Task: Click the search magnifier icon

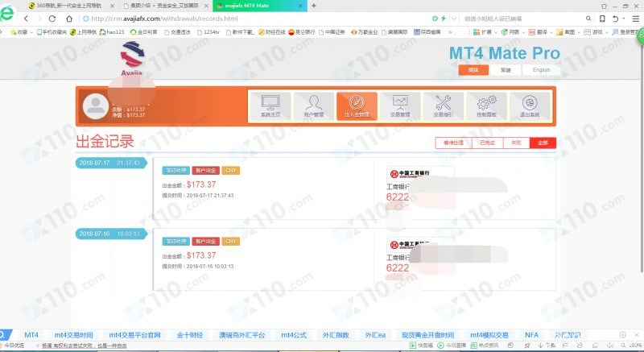Action: coord(588,19)
